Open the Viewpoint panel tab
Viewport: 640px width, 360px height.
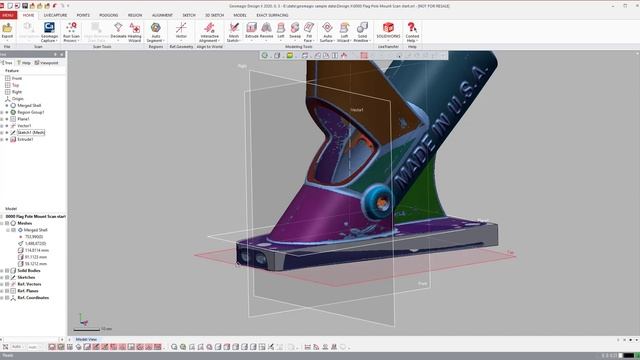pos(47,63)
